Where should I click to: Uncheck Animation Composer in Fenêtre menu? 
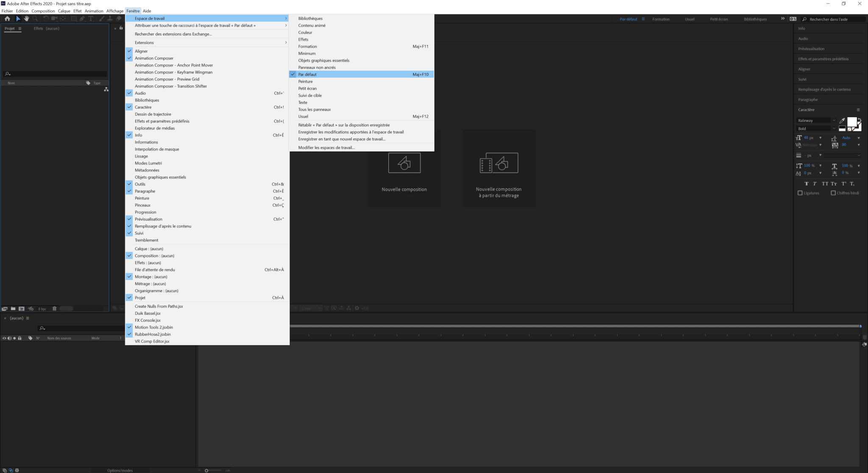pyautogui.click(x=154, y=58)
